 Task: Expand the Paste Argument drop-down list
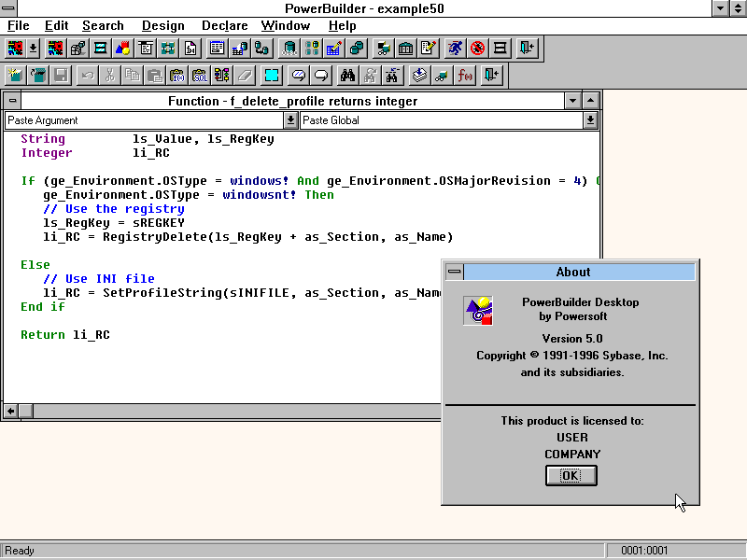[290, 120]
